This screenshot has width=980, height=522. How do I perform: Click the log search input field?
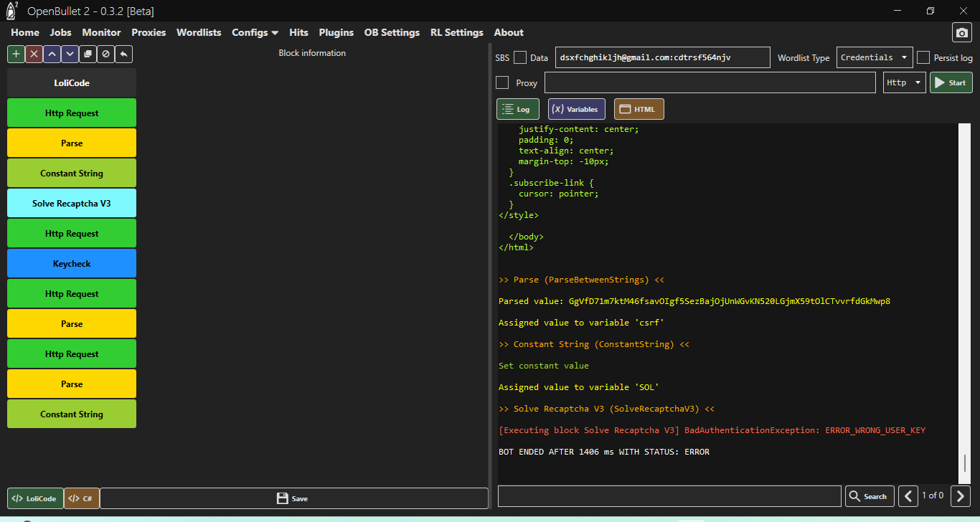tap(669, 496)
